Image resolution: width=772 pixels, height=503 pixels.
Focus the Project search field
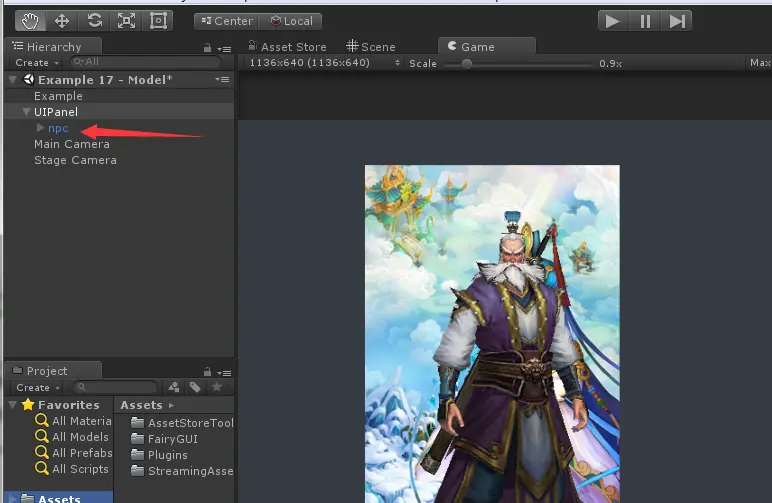tap(116, 387)
